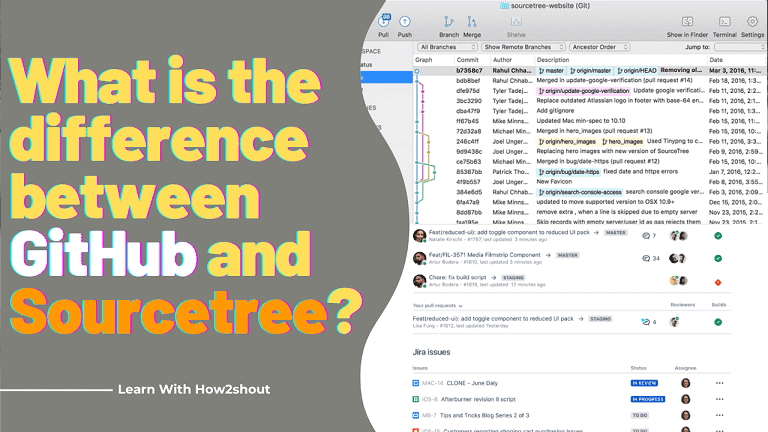The width and height of the screenshot is (768, 432).
Task: Open the All Branches dropdown
Action: pyautogui.click(x=447, y=47)
